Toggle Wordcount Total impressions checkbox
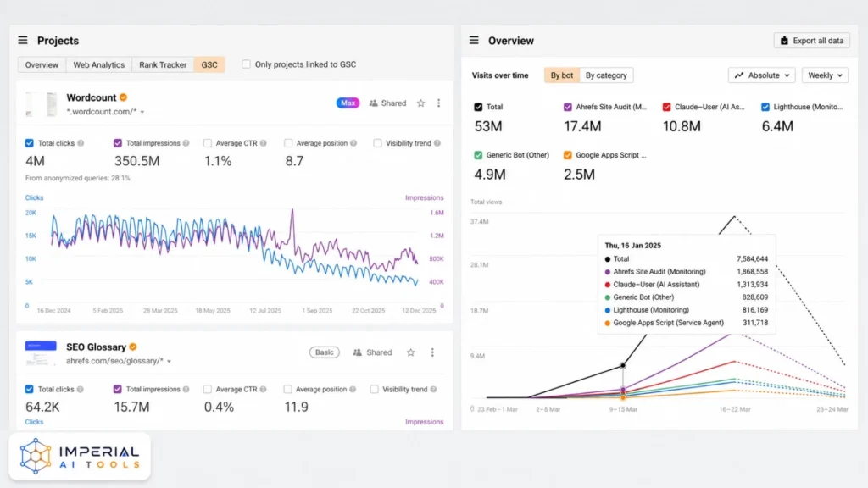Image resolution: width=868 pixels, height=488 pixels. pos(117,143)
